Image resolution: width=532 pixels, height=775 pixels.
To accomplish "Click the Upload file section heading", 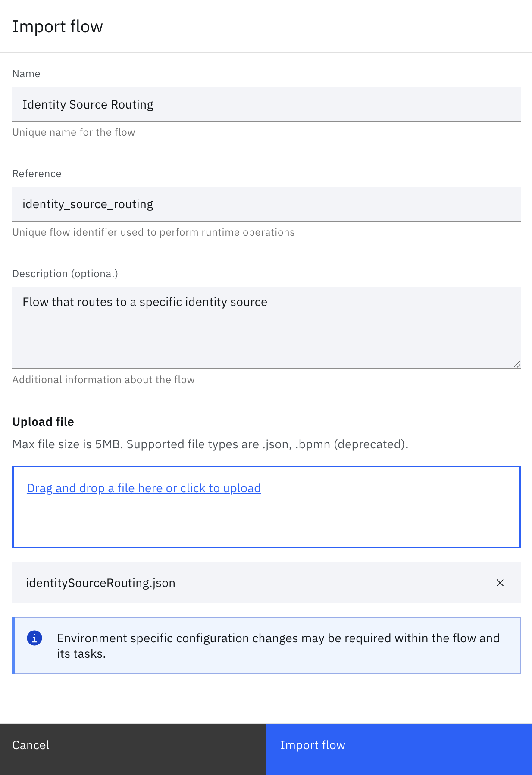I will click(43, 422).
